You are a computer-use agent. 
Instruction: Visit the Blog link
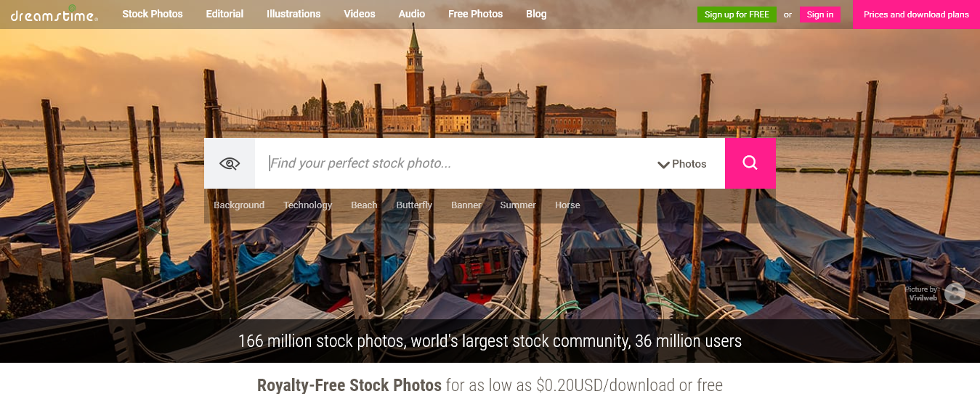pyautogui.click(x=536, y=14)
